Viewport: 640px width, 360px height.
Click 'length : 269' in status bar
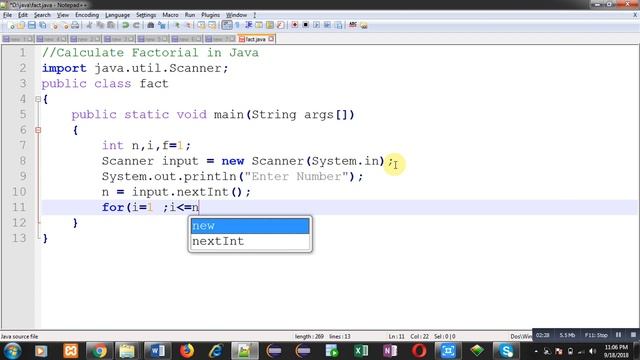click(x=309, y=337)
